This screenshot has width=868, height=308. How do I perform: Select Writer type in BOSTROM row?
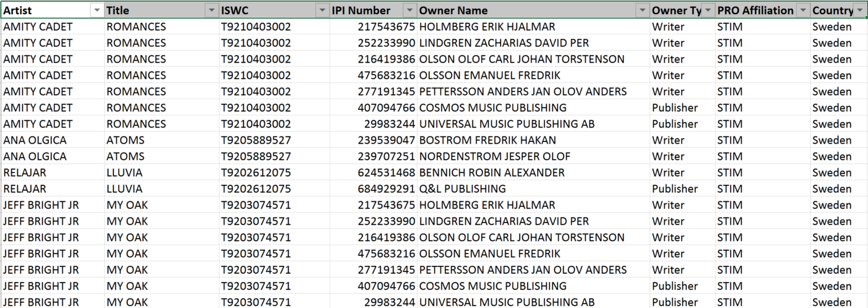click(682, 140)
